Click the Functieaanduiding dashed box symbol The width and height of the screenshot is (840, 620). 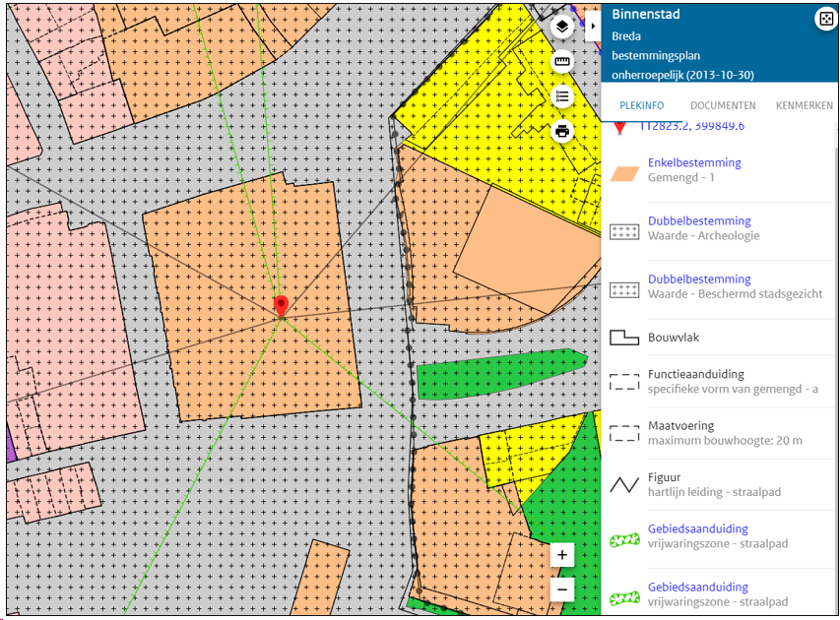pos(624,382)
